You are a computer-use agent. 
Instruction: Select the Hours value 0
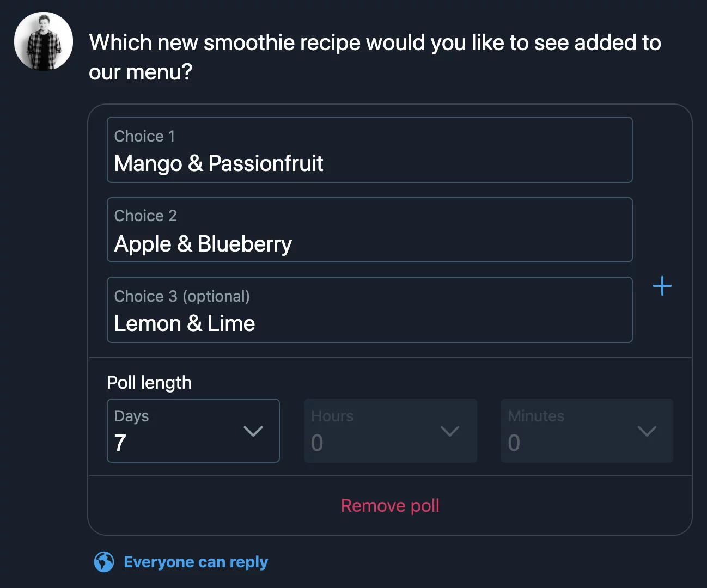click(x=317, y=443)
